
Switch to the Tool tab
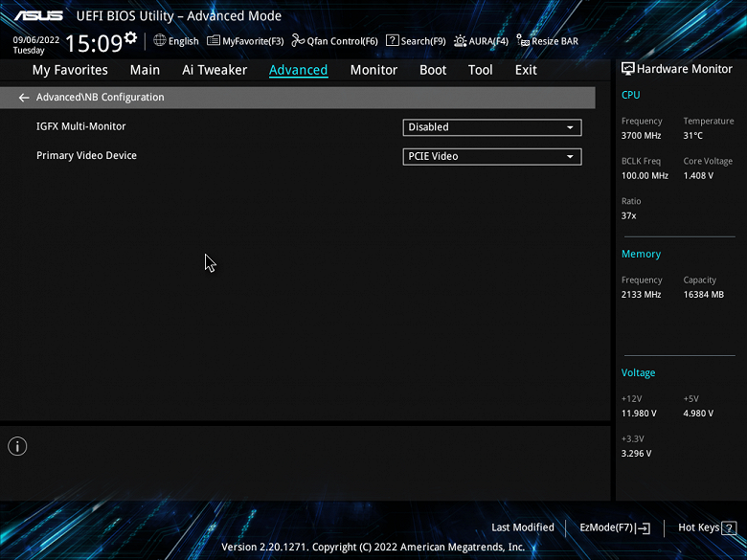[480, 70]
